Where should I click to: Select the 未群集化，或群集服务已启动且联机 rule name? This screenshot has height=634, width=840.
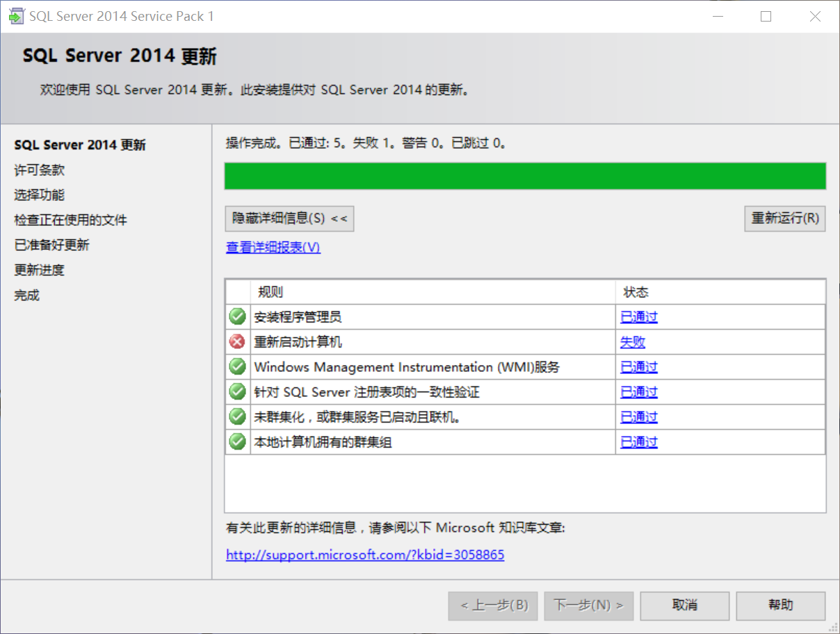358,417
